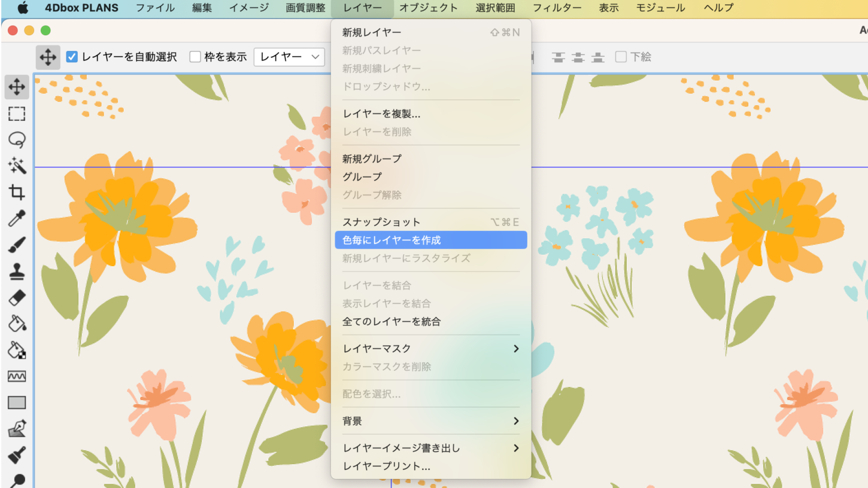
Task: Uncheck レイヤーを自動選択 checkbox
Action: (x=72, y=57)
